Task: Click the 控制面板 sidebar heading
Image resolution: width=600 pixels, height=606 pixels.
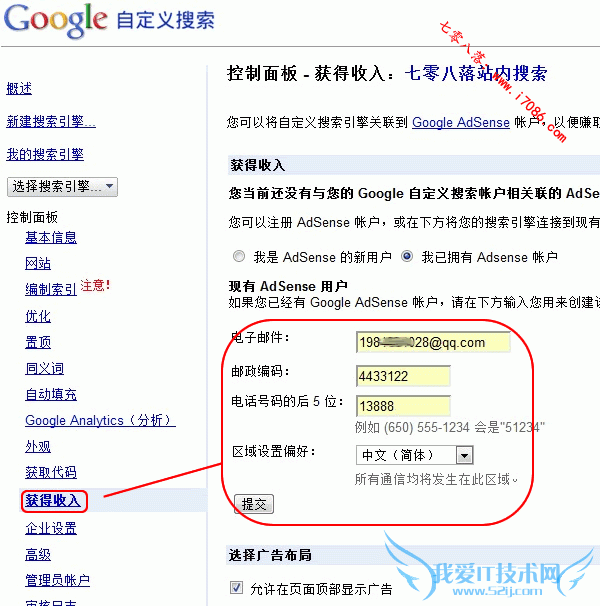Action: 32,217
